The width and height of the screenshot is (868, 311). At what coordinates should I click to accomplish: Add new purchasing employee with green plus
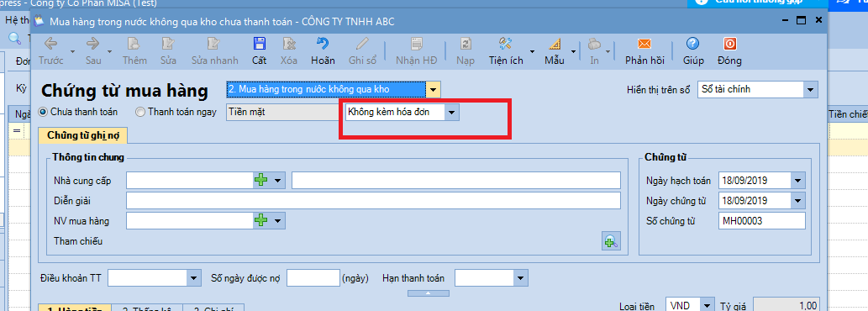pos(260,221)
